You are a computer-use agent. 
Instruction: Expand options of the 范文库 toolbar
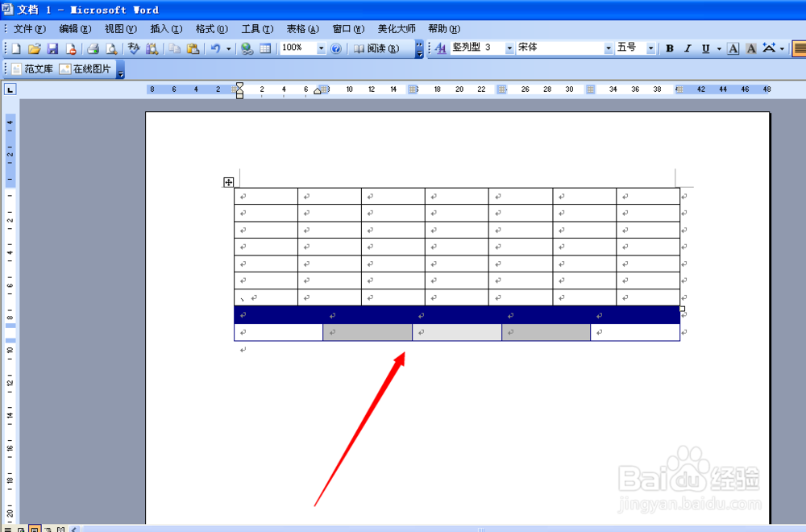point(121,70)
